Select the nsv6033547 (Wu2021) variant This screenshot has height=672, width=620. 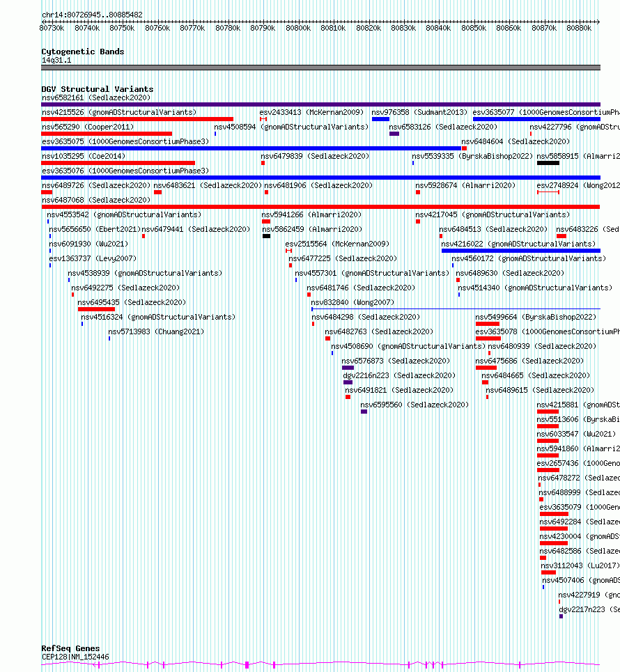577,434
